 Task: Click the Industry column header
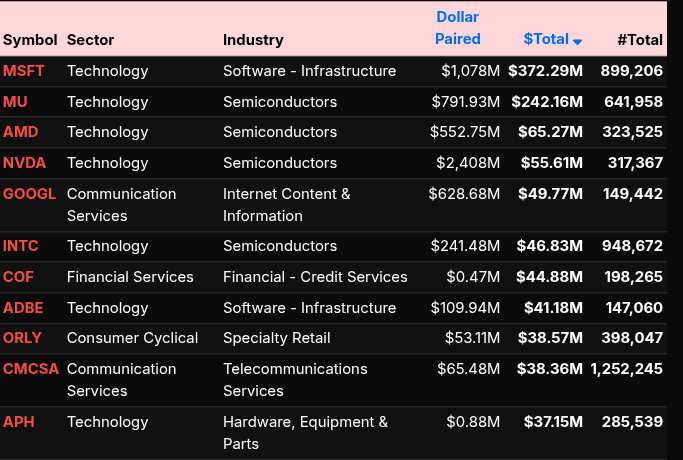coord(253,40)
